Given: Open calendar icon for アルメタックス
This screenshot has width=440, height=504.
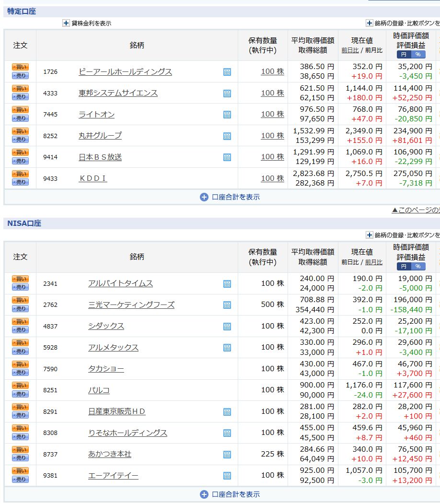Looking at the screenshot, I should tap(227, 348).
